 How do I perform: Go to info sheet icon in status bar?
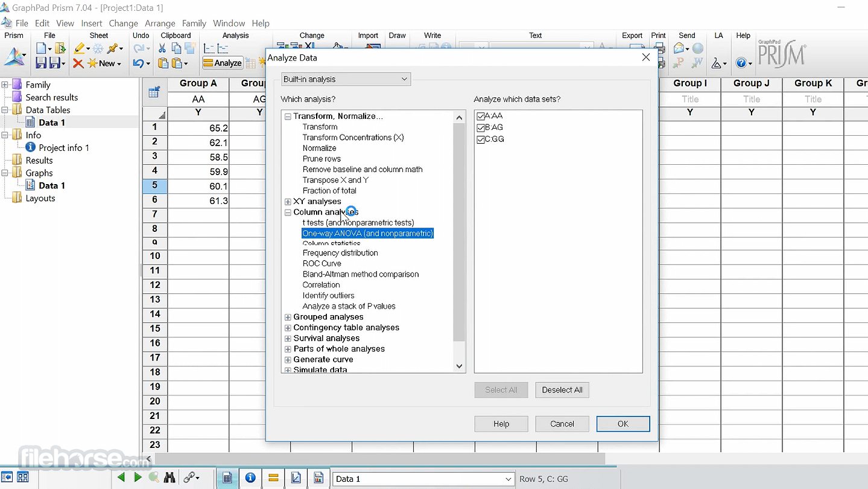(x=250, y=478)
